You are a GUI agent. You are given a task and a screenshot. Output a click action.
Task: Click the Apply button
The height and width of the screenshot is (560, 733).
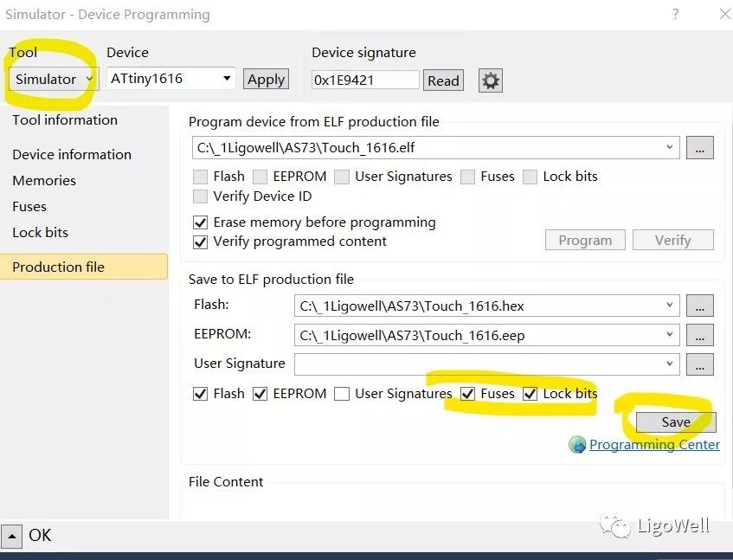click(x=266, y=79)
